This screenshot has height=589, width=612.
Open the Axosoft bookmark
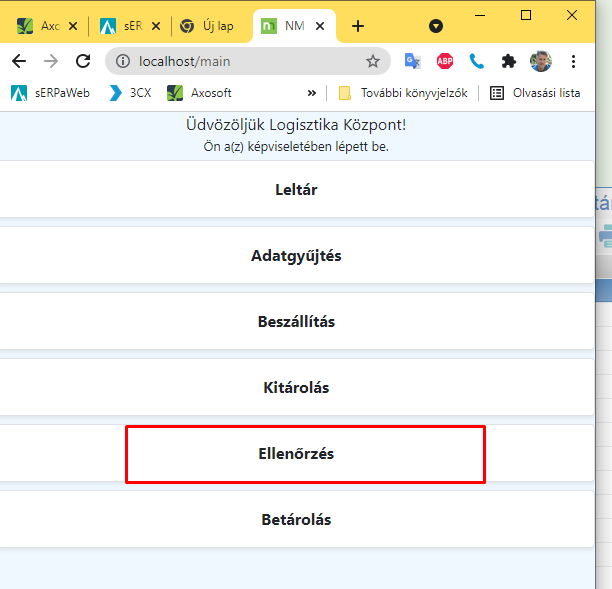coord(199,93)
